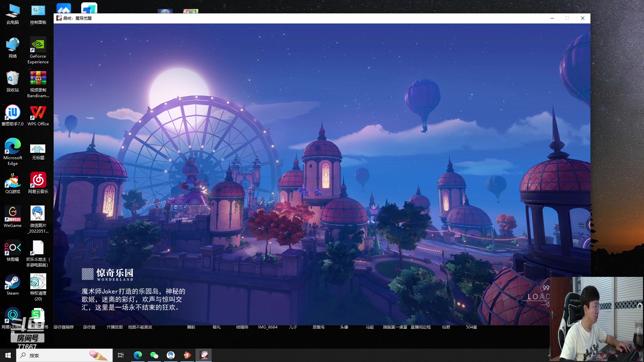The image size is (644, 362).
Task: Select the 特权清理 (20) desktop icon
Action: click(x=38, y=288)
